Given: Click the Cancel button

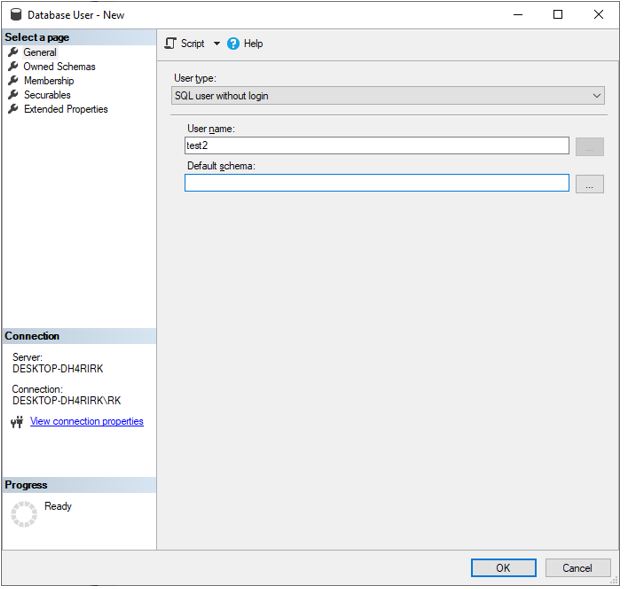Looking at the screenshot, I should 577,568.
